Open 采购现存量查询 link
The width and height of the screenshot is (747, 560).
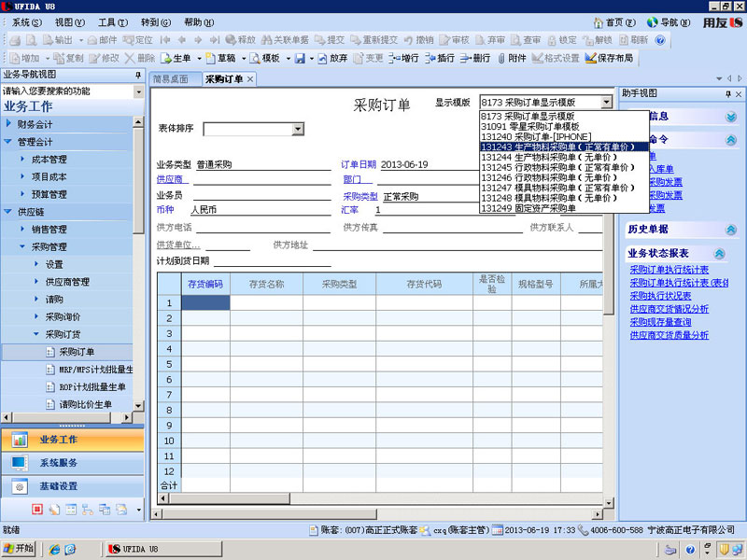pos(660,322)
